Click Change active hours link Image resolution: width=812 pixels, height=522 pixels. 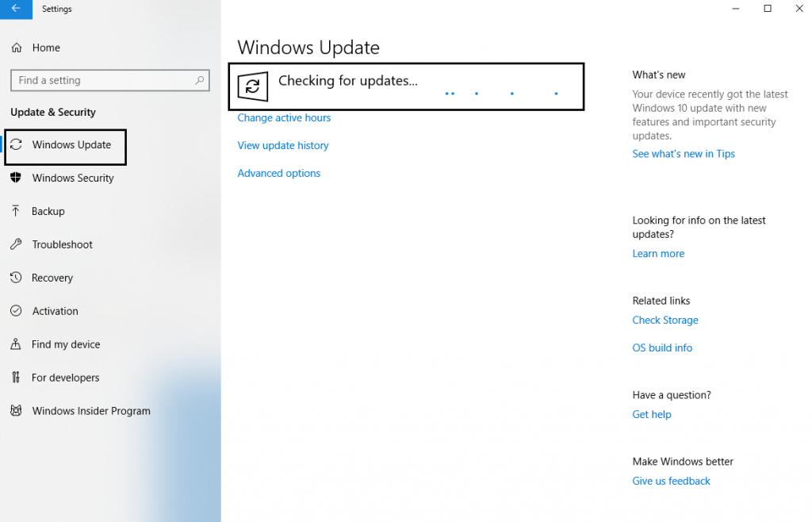coord(284,117)
